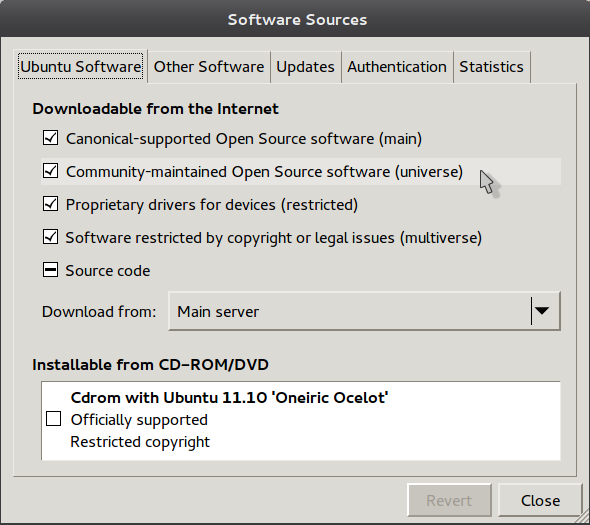This screenshot has height=525, width=590.
Task: Click the 'Officially supported' text line
Action: point(139,420)
